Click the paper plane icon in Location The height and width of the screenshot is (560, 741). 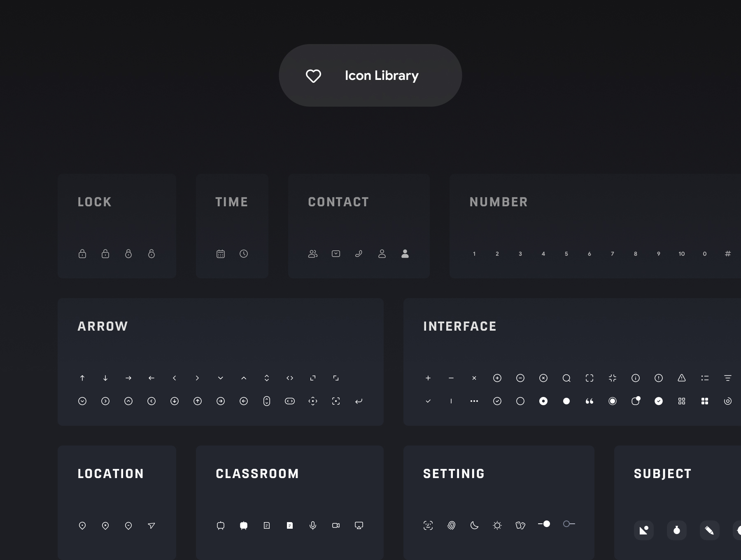[x=151, y=525]
